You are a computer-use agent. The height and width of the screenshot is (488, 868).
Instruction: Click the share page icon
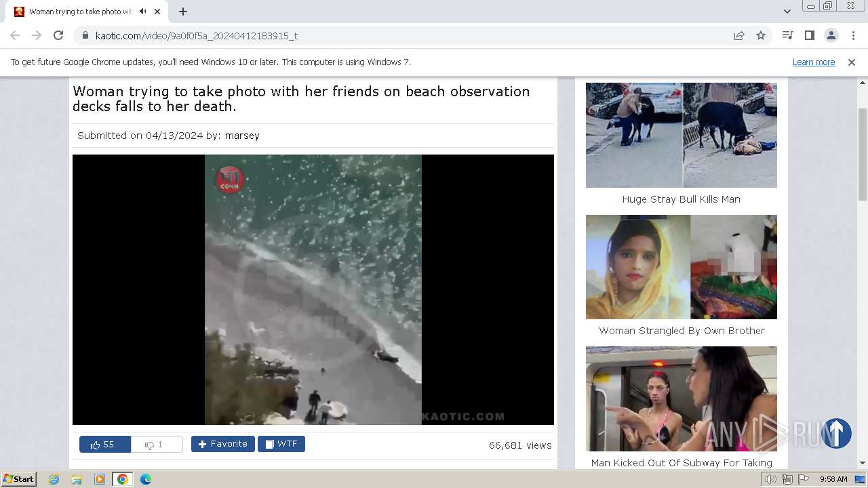point(739,35)
